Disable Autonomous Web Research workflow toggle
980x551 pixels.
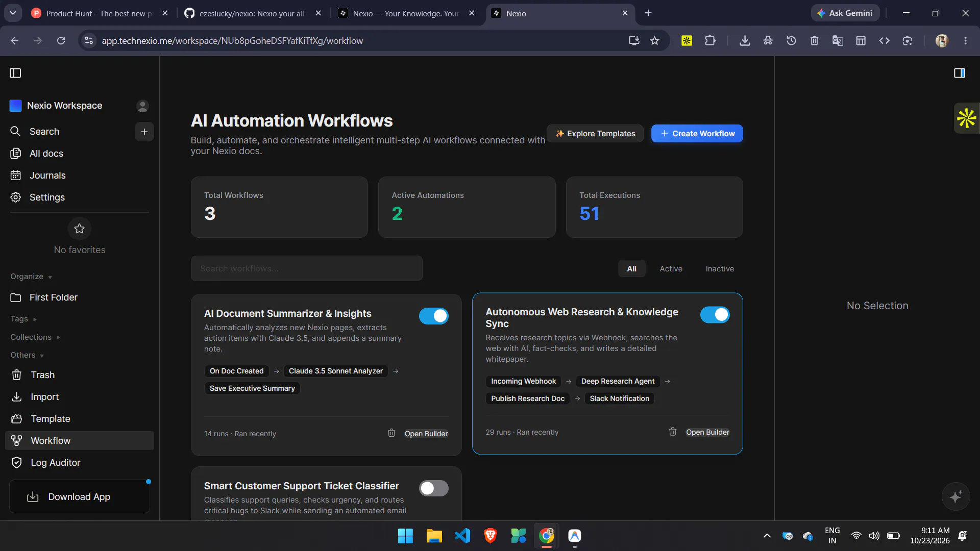pos(715,315)
